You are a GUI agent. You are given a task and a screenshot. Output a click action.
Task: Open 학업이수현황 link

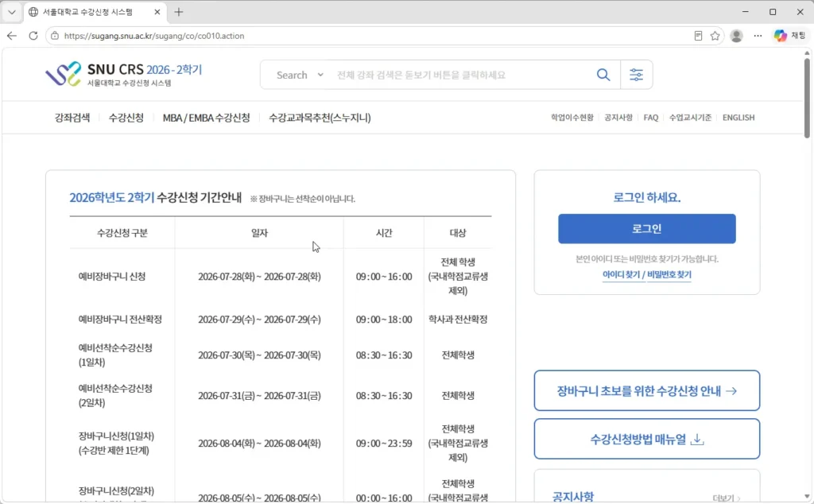coord(572,118)
